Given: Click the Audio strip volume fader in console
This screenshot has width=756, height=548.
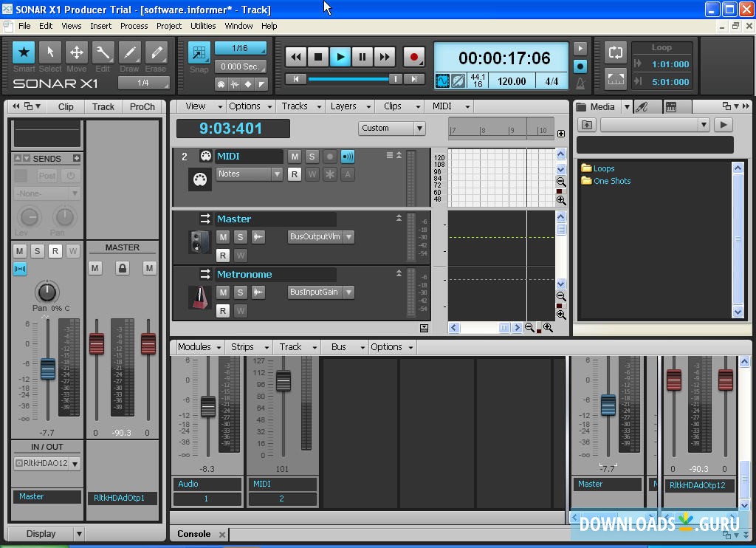Looking at the screenshot, I should click(x=208, y=407).
